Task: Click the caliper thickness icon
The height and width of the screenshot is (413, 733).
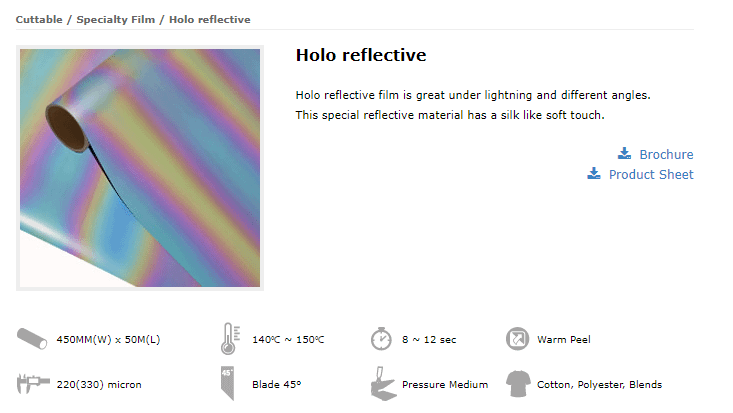Action: [33, 384]
